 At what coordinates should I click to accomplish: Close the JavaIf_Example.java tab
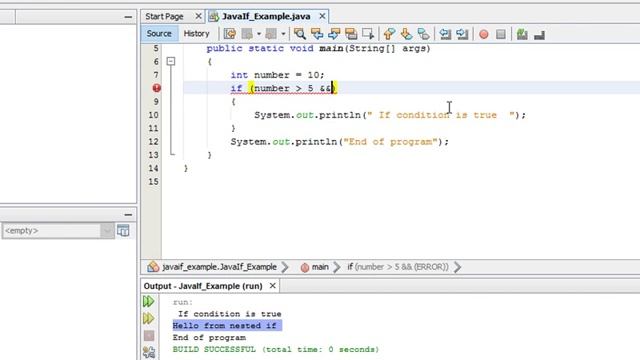click(x=322, y=16)
